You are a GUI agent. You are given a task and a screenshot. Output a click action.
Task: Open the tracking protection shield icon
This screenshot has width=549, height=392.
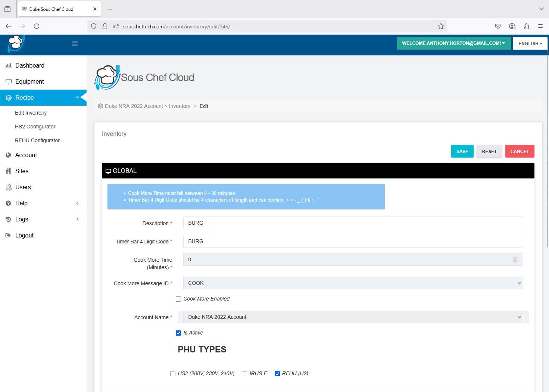coord(94,26)
